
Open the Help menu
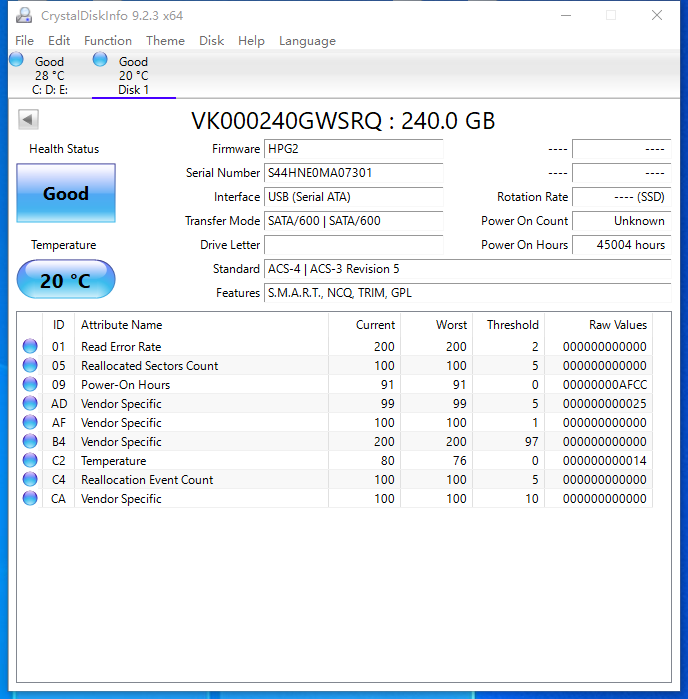[251, 41]
